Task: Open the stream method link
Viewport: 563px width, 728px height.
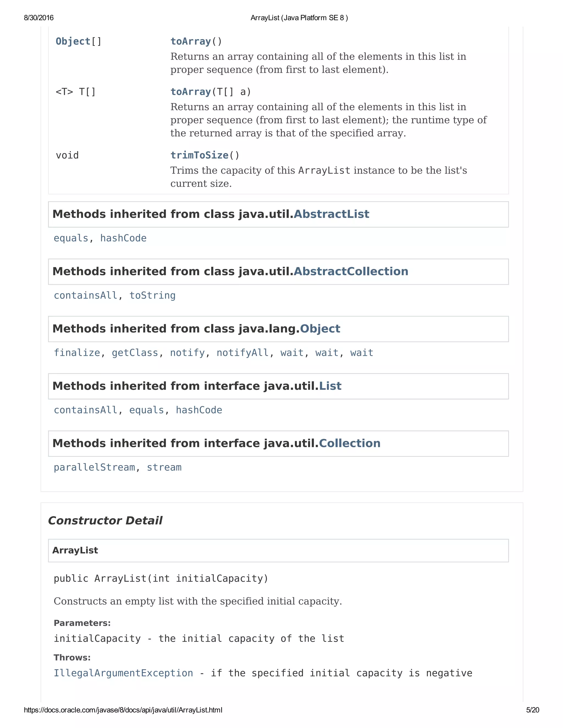Action: [x=164, y=468]
